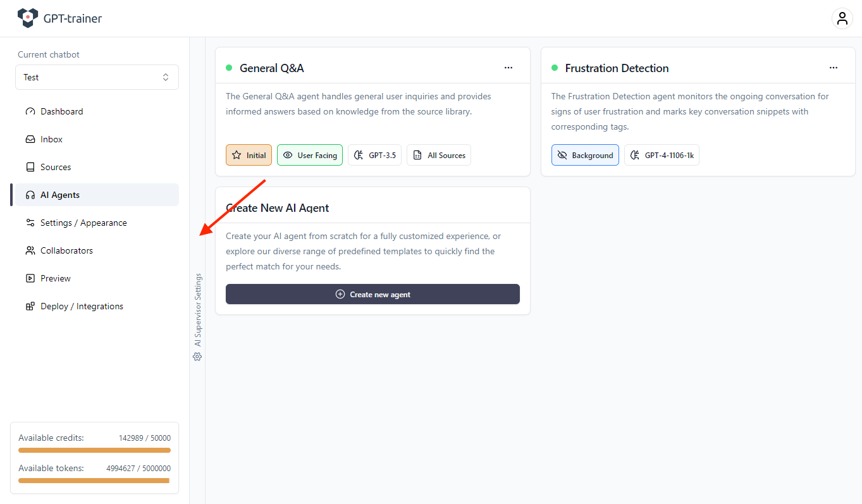This screenshot has width=862, height=504.
Task: Click the Deploy / Integrations blocks icon
Action: pyautogui.click(x=30, y=306)
